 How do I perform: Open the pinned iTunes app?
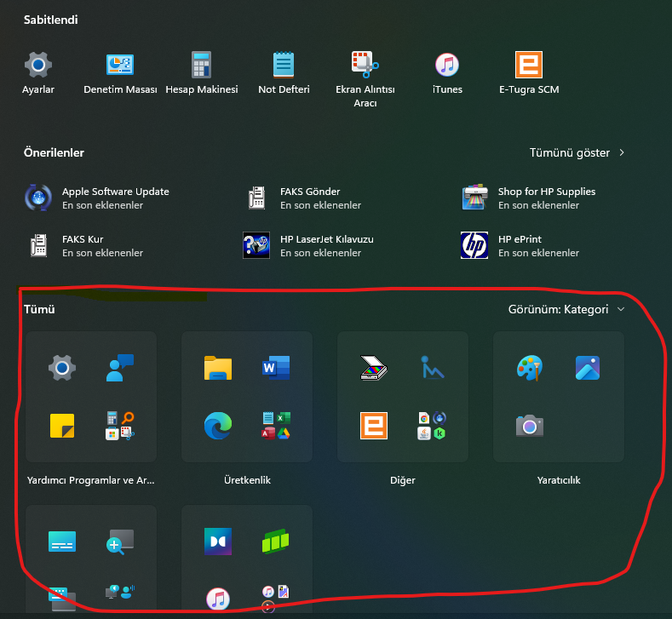[x=447, y=73]
